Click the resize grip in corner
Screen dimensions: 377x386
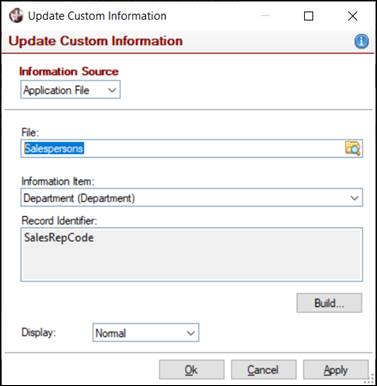[x=370, y=380]
